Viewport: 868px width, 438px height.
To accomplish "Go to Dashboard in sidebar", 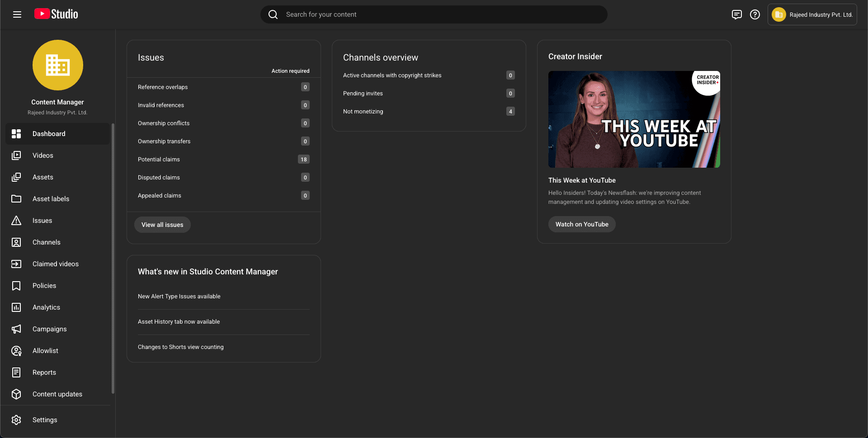I will tap(58, 134).
